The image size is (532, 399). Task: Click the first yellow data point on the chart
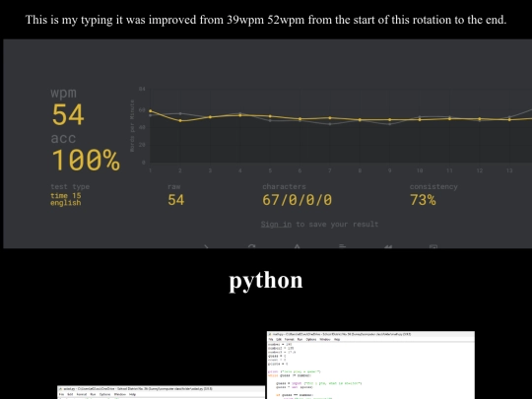pyautogui.click(x=151, y=111)
